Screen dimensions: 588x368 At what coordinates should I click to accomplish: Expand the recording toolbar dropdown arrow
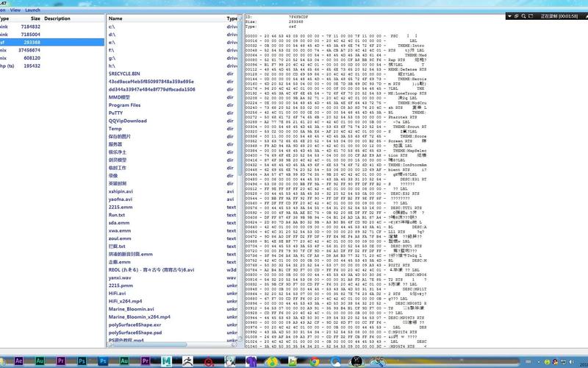pos(509,16)
